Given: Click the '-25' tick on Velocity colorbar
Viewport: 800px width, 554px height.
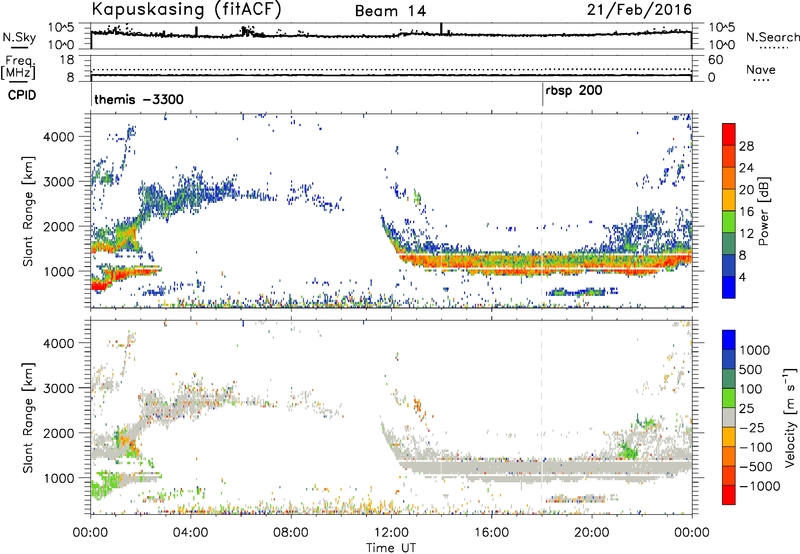Looking at the screenshot, I should coord(752,427).
